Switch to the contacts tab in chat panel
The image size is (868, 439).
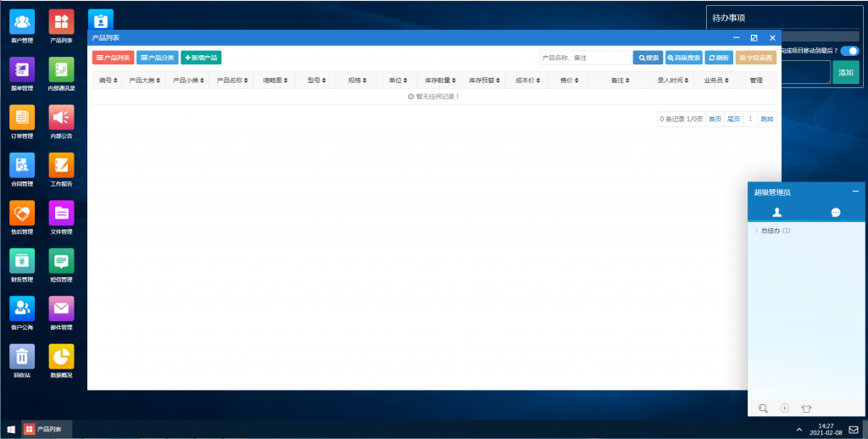coord(777,213)
